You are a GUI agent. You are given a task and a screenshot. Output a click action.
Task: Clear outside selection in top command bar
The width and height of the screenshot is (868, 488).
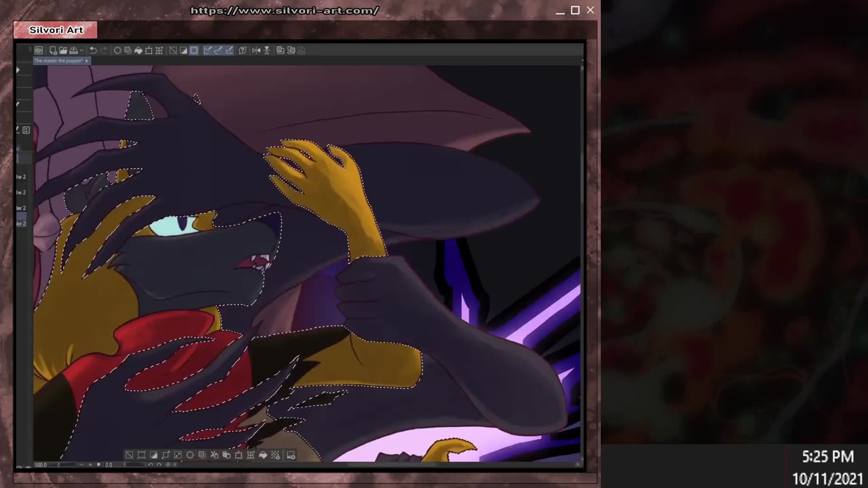point(128,50)
